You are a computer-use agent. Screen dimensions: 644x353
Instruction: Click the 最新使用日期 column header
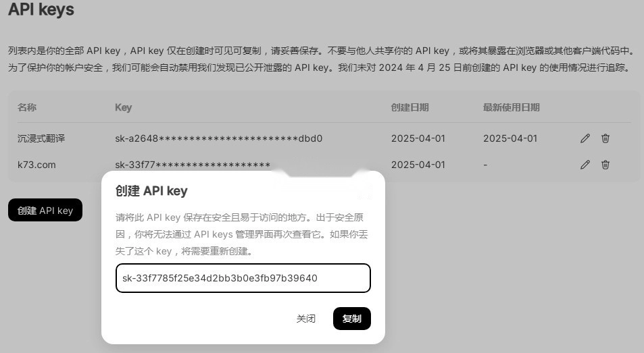click(x=512, y=107)
